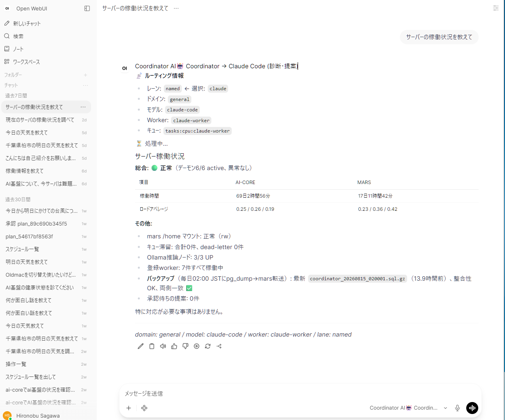Open chat 何か面白い話を教えて
Screen dimensions: 505x420
click(x=46, y=313)
